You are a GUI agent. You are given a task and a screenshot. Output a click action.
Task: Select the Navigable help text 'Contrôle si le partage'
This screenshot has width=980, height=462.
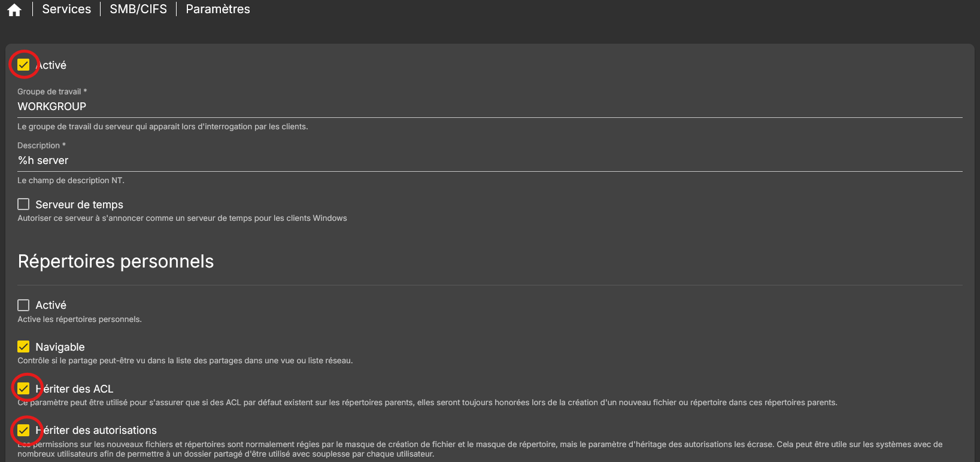pos(185,360)
